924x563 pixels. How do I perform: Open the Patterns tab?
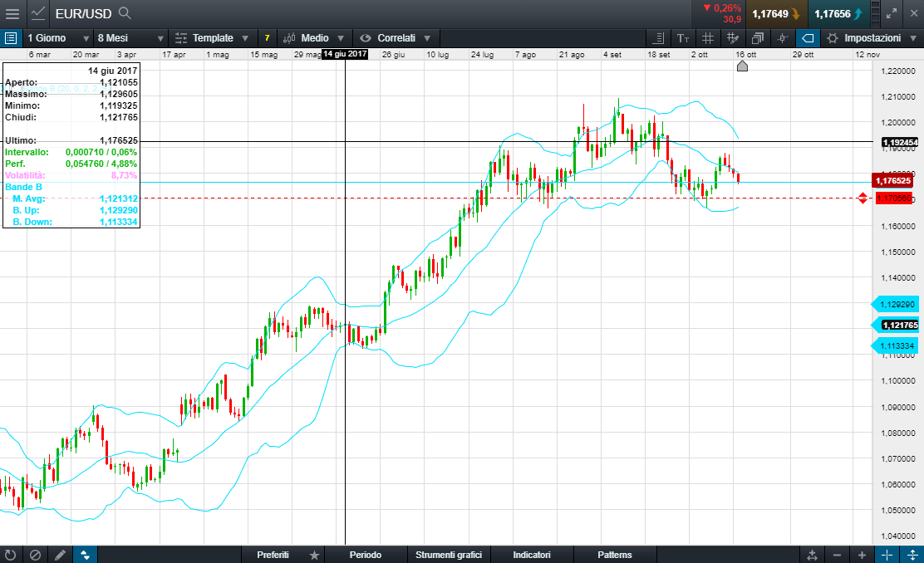(x=615, y=555)
